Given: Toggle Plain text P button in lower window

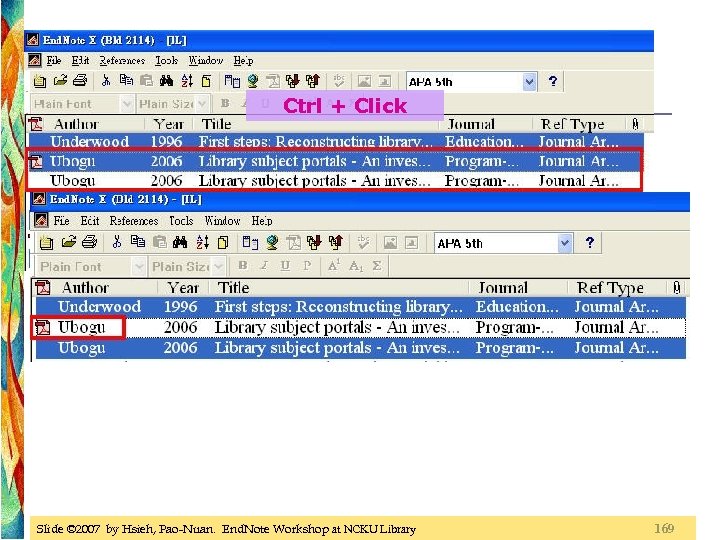Looking at the screenshot, I should click(x=307, y=265).
